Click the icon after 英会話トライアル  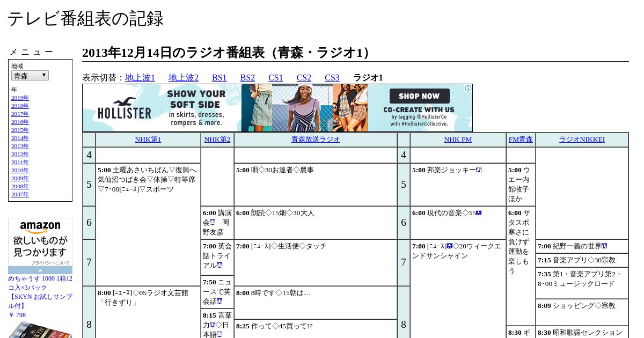click(x=219, y=266)
